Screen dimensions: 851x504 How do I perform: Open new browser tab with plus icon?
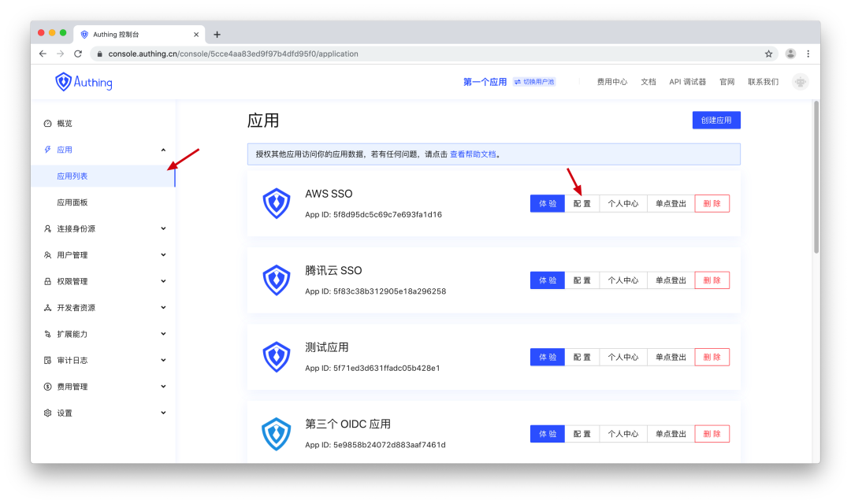tap(217, 34)
